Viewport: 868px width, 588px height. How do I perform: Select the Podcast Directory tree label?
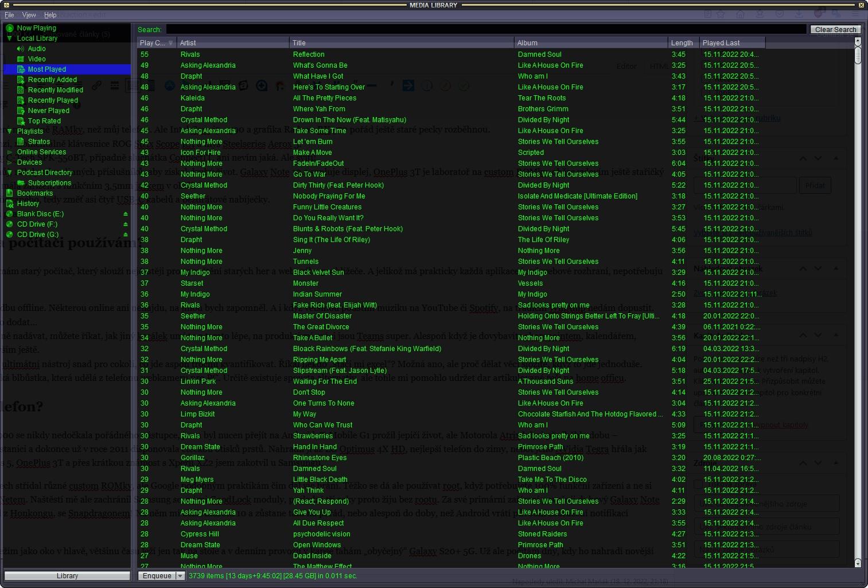(45, 173)
